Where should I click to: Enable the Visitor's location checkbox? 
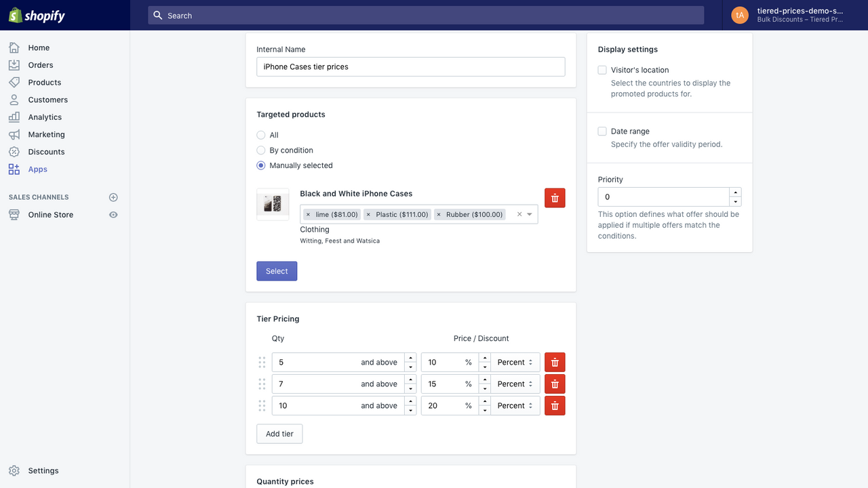pos(601,70)
